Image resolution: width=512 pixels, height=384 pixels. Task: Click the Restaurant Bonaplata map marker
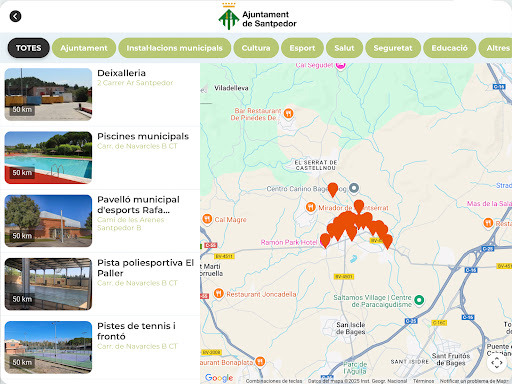click(x=260, y=362)
